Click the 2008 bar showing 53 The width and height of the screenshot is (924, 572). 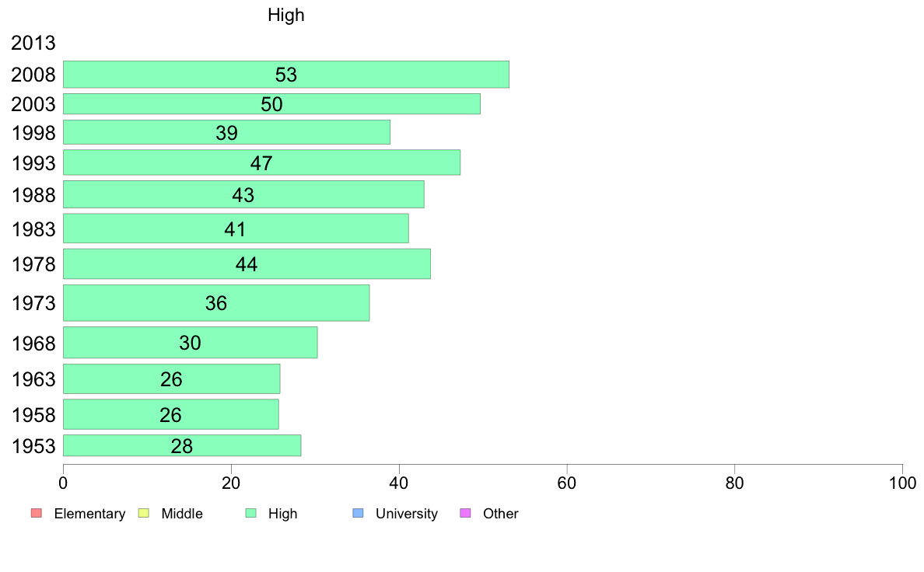[x=285, y=75]
